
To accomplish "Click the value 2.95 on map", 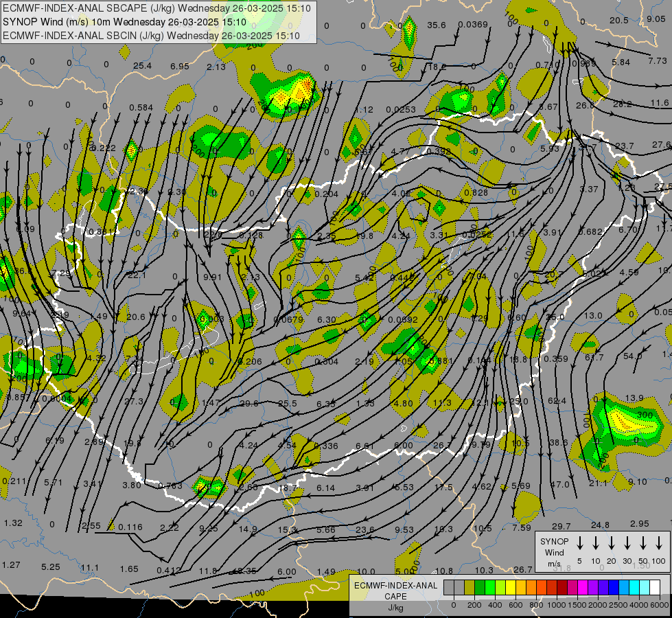I will pyautogui.click(x=640, y=524).
